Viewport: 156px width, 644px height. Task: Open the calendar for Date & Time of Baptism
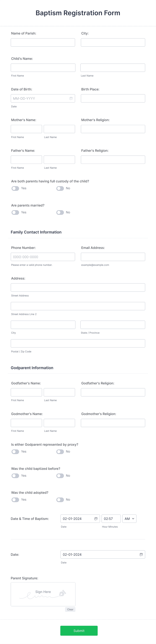96,519
